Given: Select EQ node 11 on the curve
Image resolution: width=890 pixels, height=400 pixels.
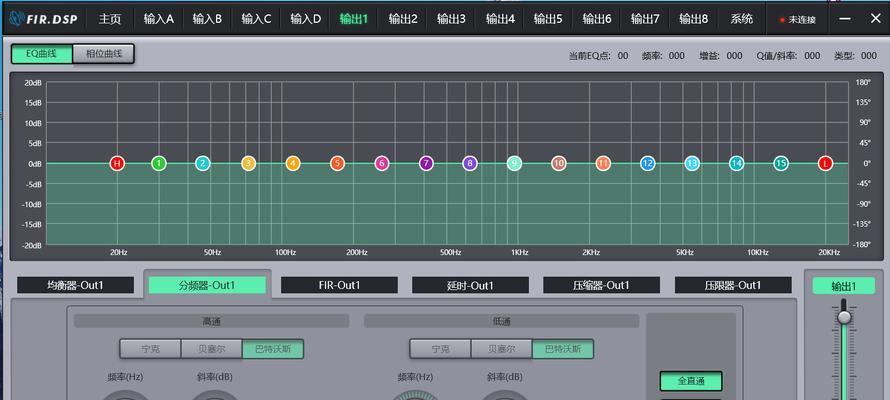Looking at the screenshot, I should tap(603, 163).
